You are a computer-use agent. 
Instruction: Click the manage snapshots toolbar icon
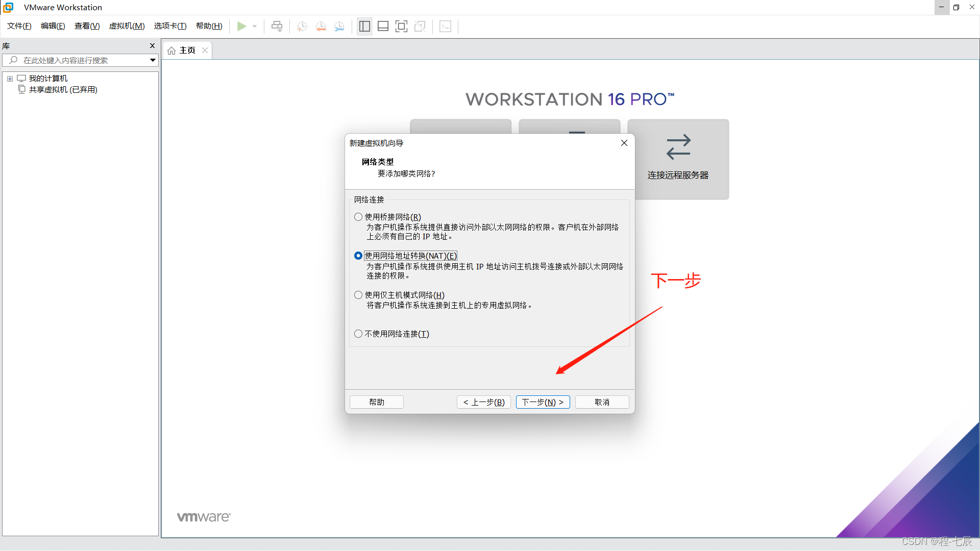pos(339,27)
